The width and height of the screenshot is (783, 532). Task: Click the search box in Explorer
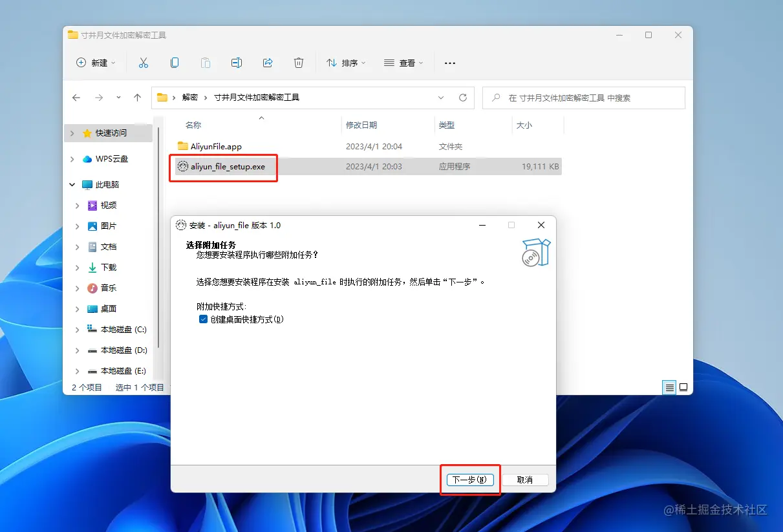tap(584, 98)
